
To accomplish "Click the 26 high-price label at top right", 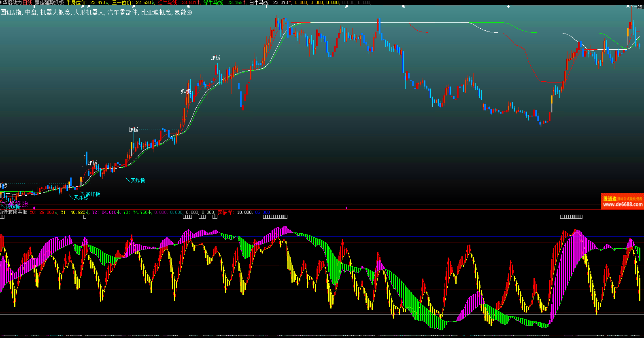I will 640,7.
